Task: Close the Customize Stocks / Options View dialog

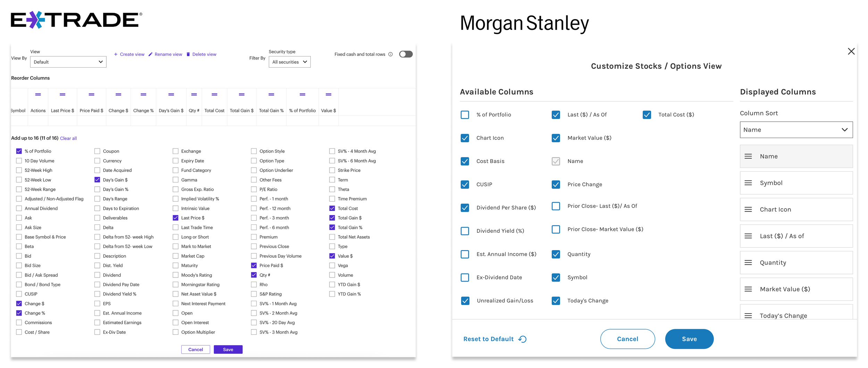Action: point(851,52)
